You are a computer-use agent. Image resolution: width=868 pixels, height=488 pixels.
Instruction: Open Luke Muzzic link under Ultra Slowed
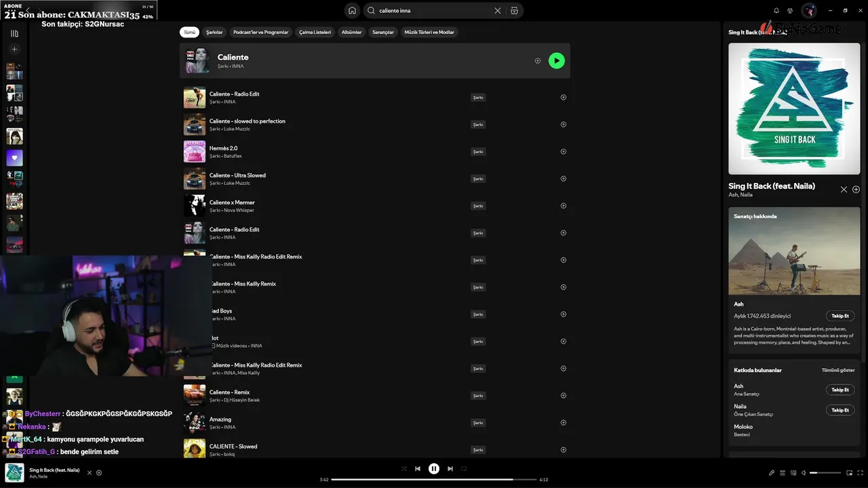pos(237,183)
